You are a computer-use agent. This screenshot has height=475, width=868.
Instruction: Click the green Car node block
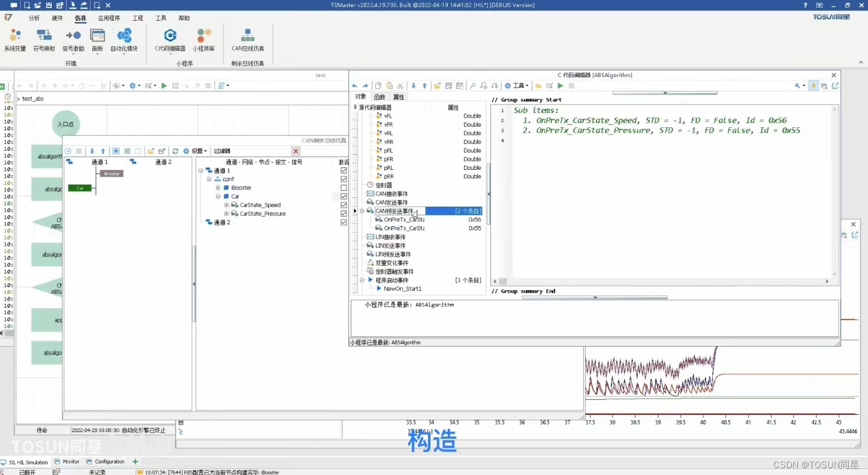(x=80, y=188)
